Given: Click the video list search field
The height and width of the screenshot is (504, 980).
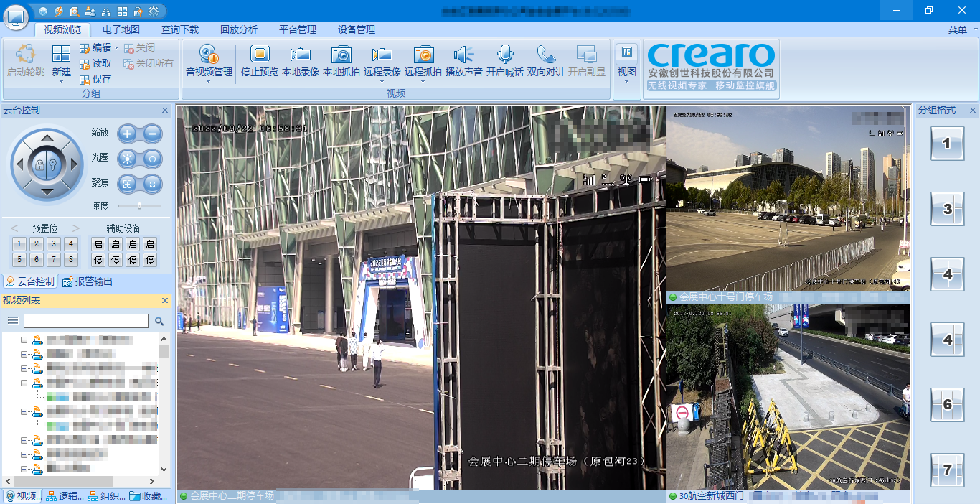Looking at the screenshot, I should [x=86, y=321].
